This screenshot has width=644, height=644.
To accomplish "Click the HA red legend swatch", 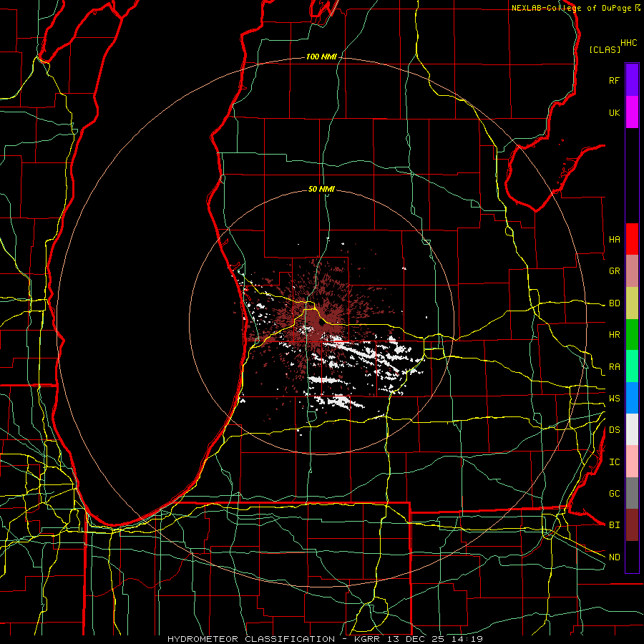I will point(632,239).
